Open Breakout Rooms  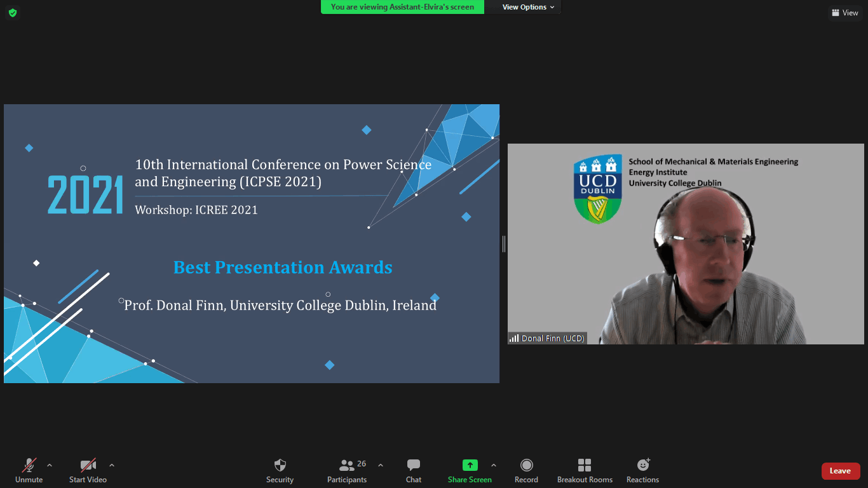(x=585, y=471)
